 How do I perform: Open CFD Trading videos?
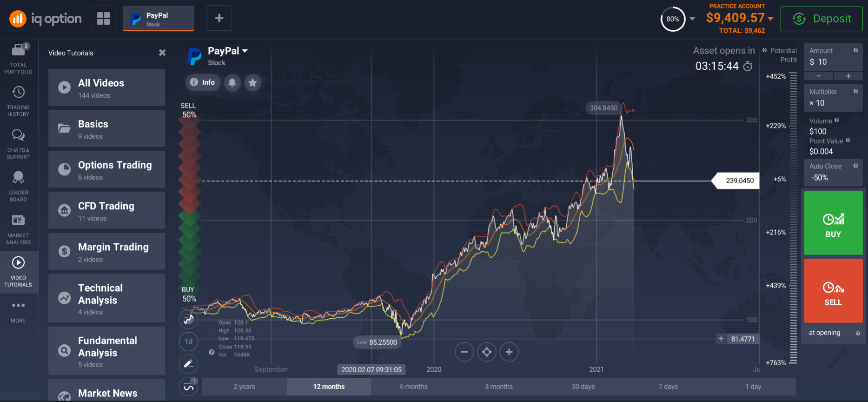[x=106, y=210]
